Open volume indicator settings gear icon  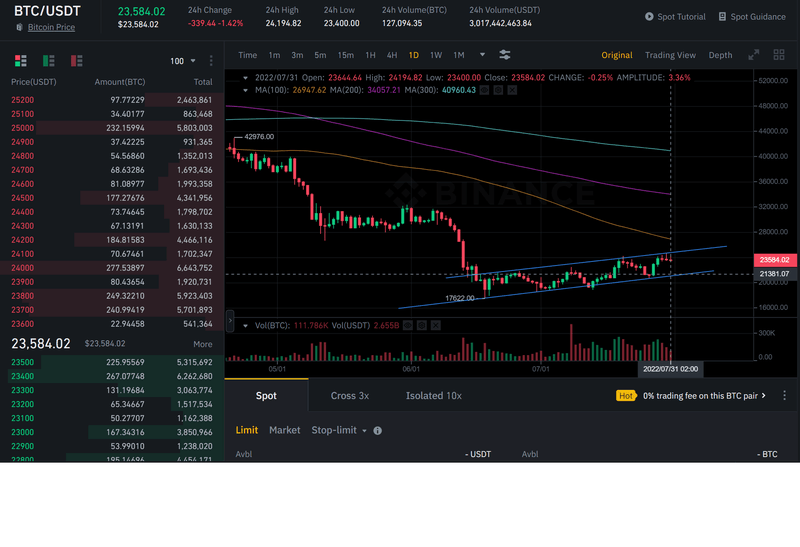422,325
